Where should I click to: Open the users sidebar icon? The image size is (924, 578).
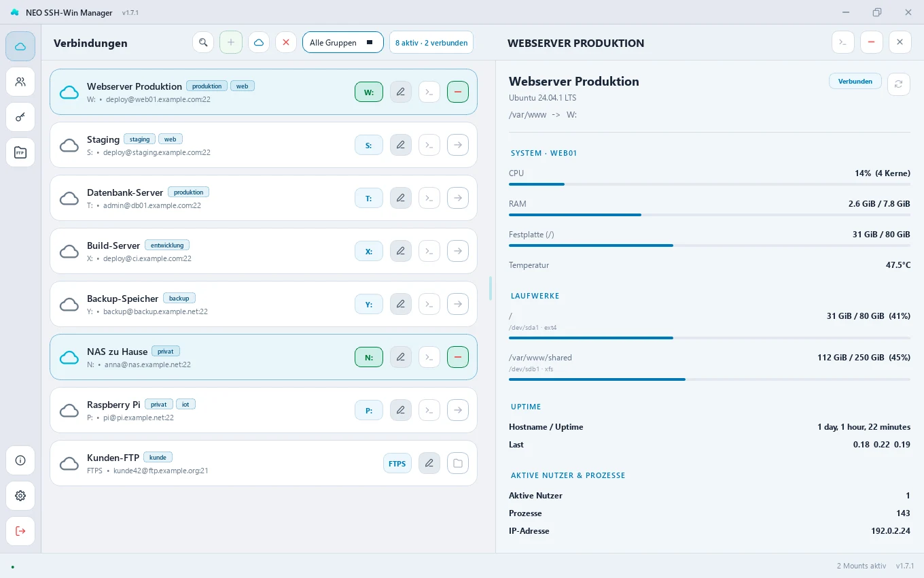[20, 82]
